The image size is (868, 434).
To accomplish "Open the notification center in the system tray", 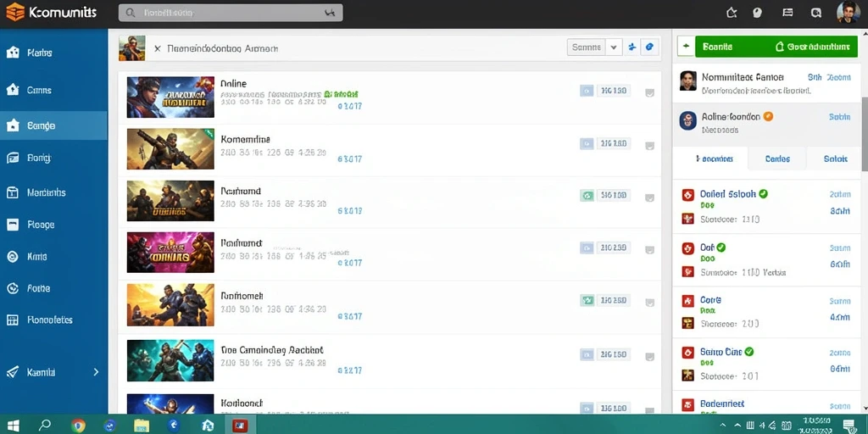I will 849,426.
